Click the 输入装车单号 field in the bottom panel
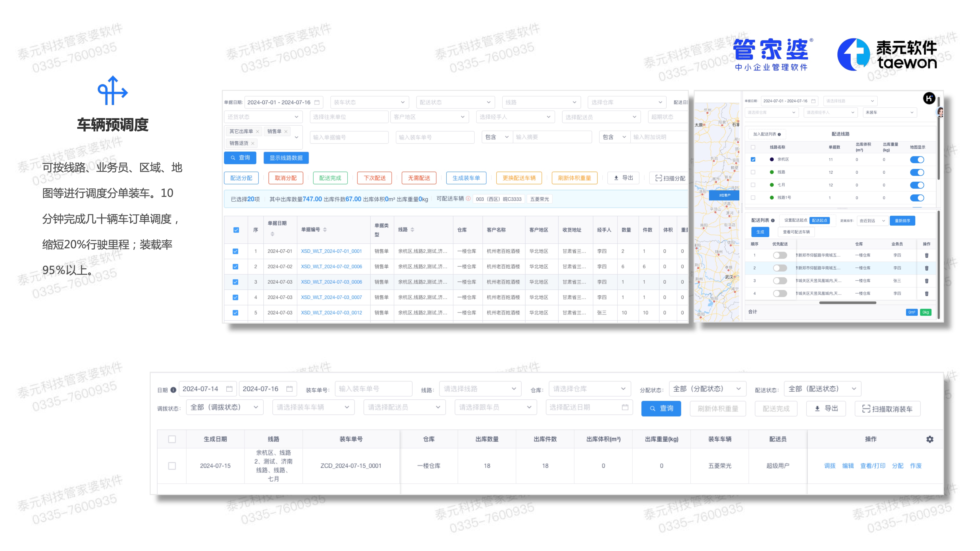980x551 pixels. (374, 389)
